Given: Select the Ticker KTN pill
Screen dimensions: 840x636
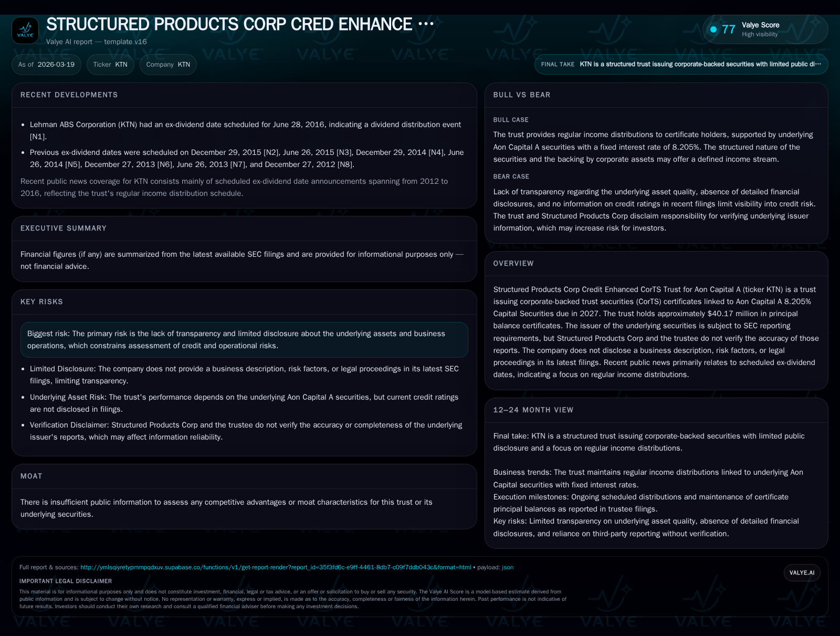Looking at the screenshot, I should point(110,65).
